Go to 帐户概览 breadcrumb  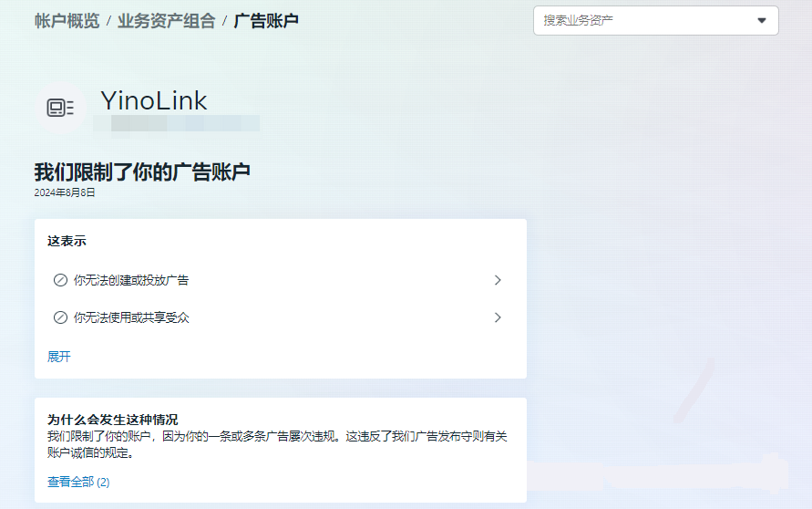67,21
